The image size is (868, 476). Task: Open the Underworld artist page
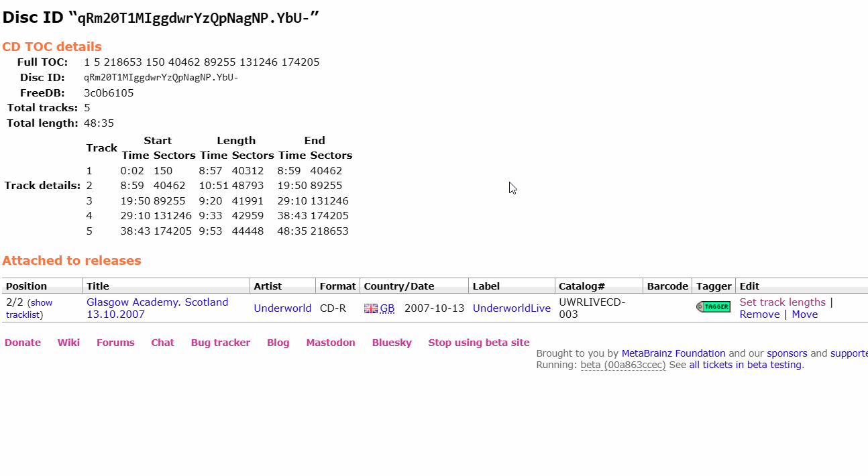[x=282, y=308]
